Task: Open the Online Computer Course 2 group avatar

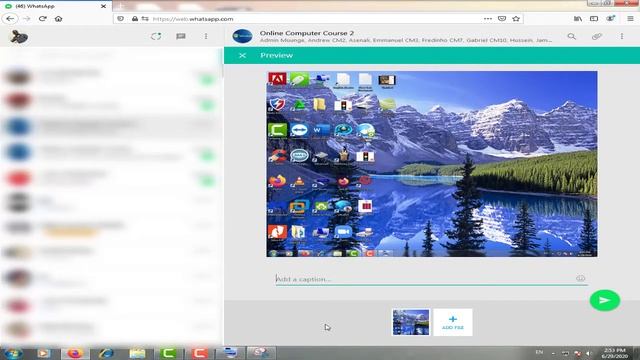Action: pyautogui.click(x=242, y=36)
